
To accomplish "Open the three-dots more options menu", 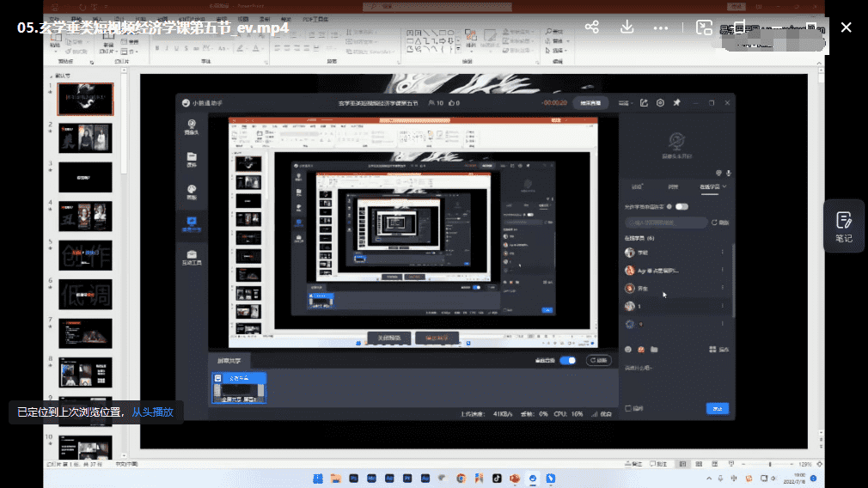I will (660, 27).
